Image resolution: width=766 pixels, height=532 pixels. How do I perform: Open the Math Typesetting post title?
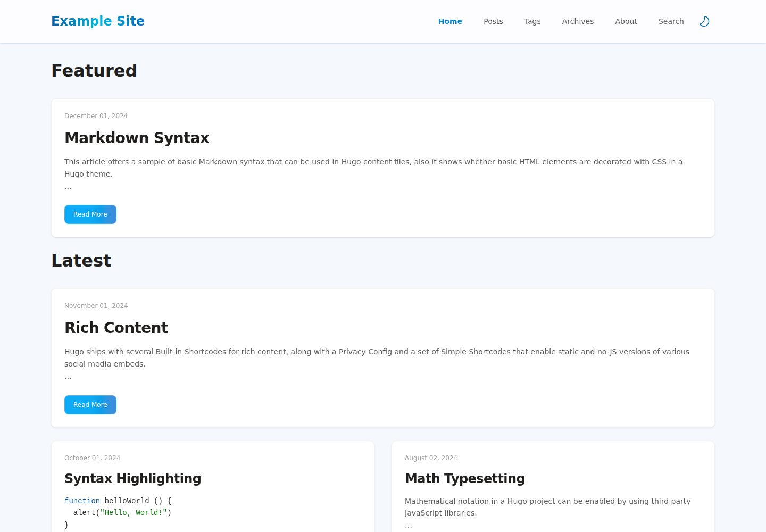point(465,478)
